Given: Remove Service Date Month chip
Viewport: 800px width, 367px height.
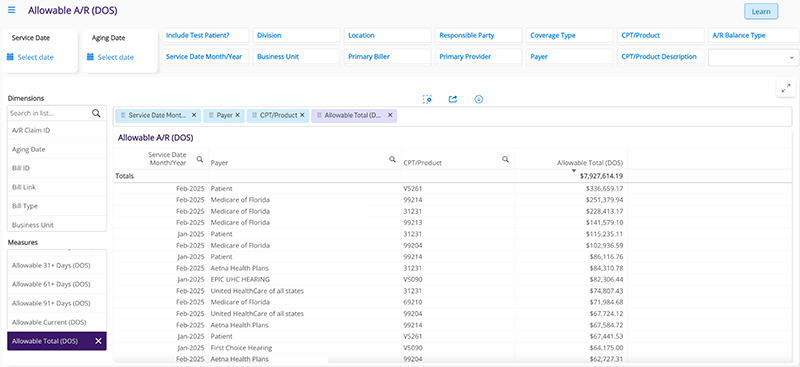Looking at the screenshot, I should tap(194, 115).
